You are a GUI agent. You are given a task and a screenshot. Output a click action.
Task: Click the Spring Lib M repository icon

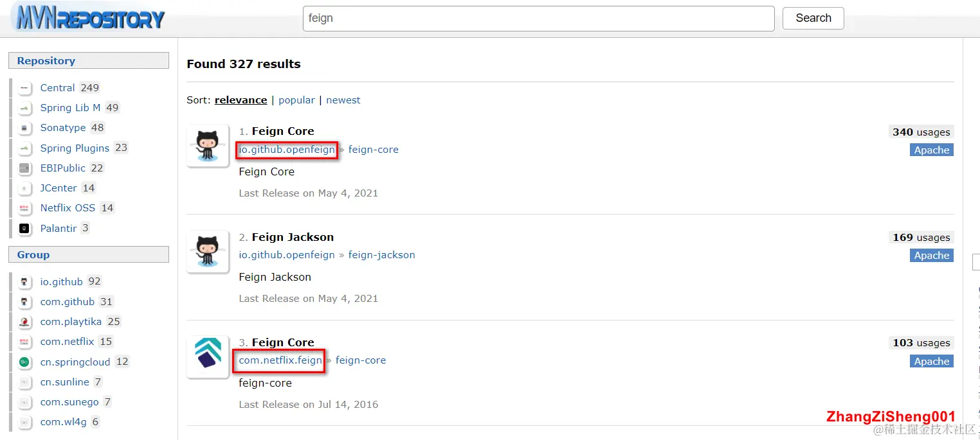pyautogui.click(x=24, y=108)
